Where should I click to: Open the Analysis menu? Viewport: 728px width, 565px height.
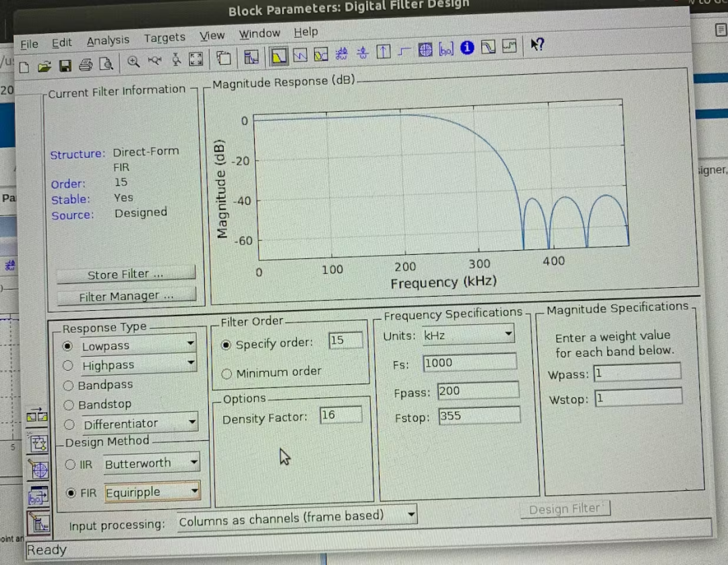[x=108, y=40]
